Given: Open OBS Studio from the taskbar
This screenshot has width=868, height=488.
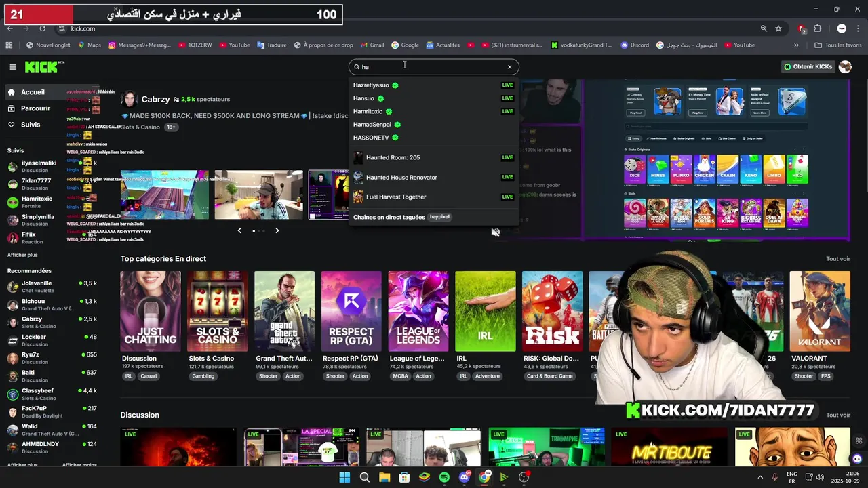Looking at the screenshot, I should coord(524,477).
